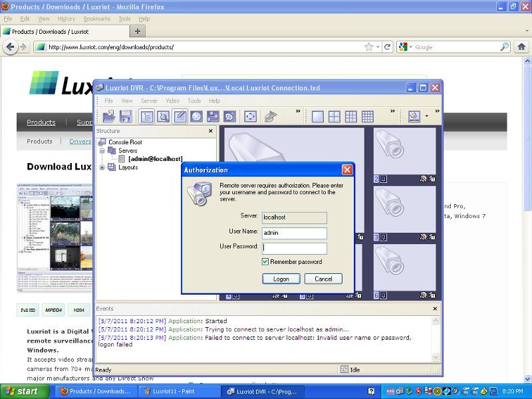532x399 pixels.
Task: Click the snapshot camera icon on far-right toolbar
Action: pyautogui.click(x=414, y=116)
